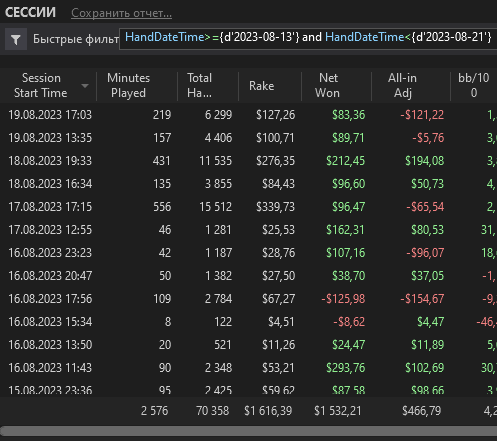Sort by the All-in Adj column header
The width and height of the screenshot is (497, 441).
[402, 85]
